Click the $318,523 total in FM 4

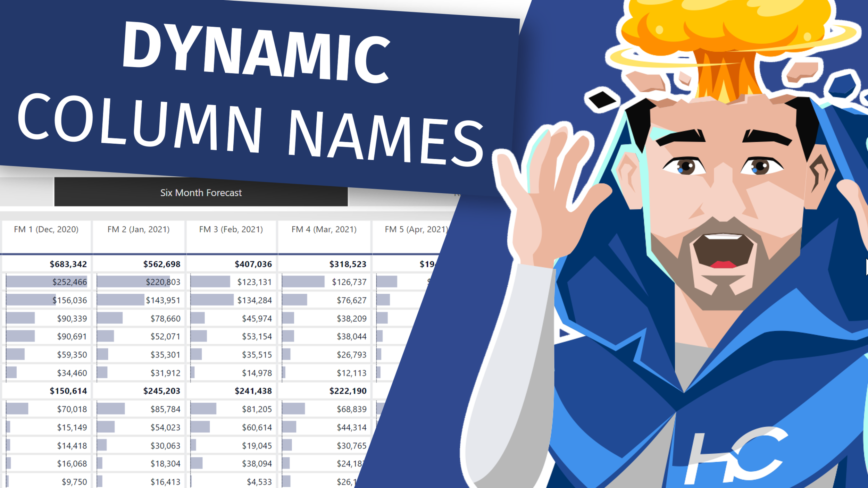[348, 264]
